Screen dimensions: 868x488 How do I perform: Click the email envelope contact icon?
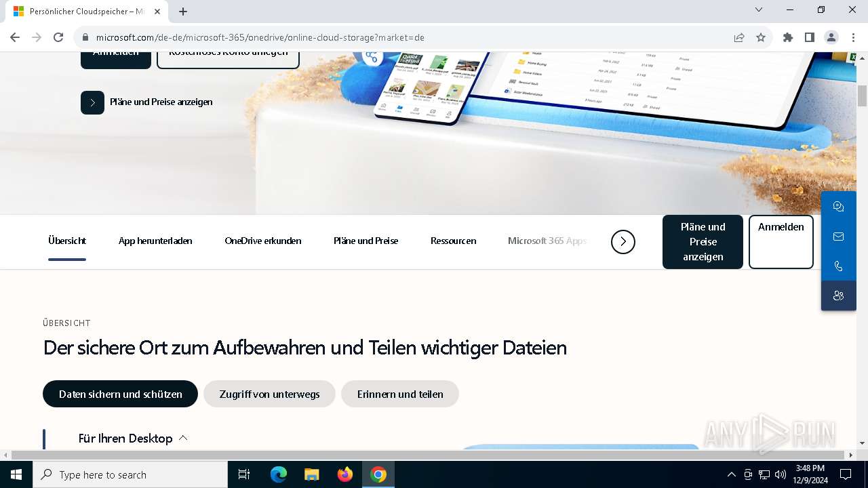pyautogui.click(x=839, y=237)
